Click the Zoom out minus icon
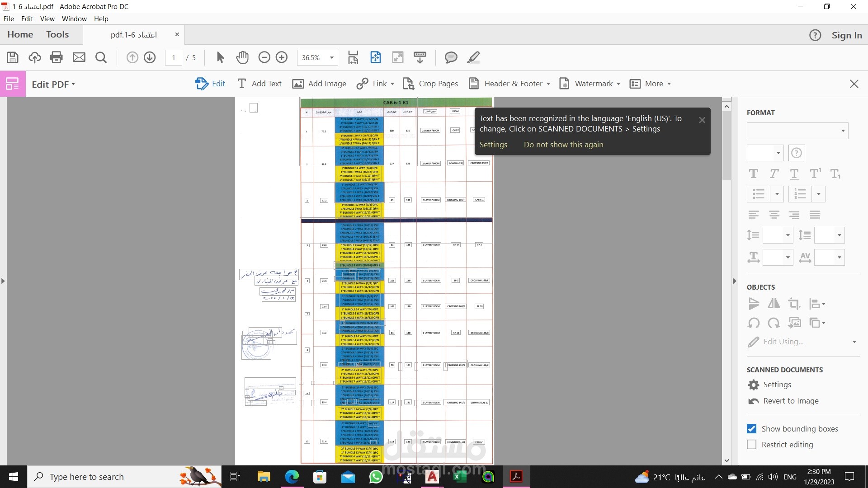 point(264,57)
